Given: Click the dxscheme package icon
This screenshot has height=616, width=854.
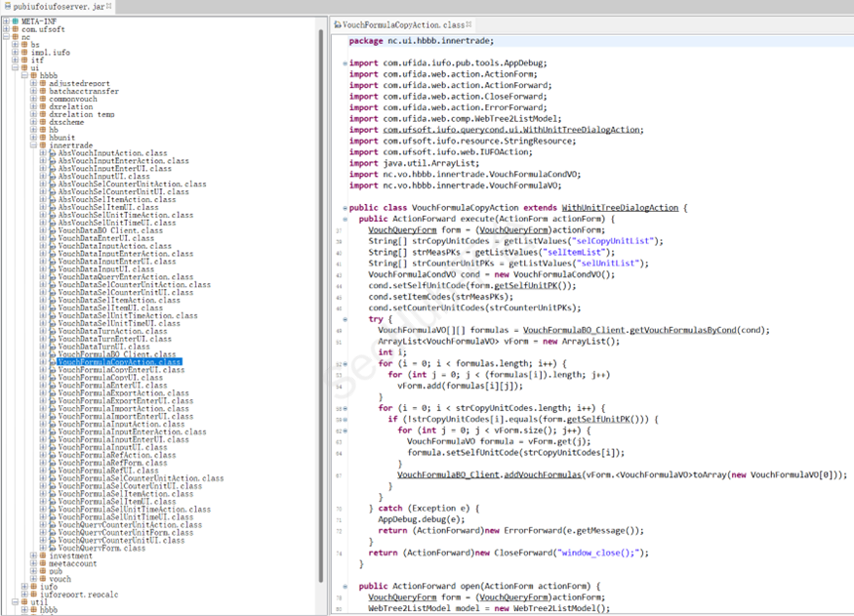Looking at the screenshot, I should pos(43,122).
